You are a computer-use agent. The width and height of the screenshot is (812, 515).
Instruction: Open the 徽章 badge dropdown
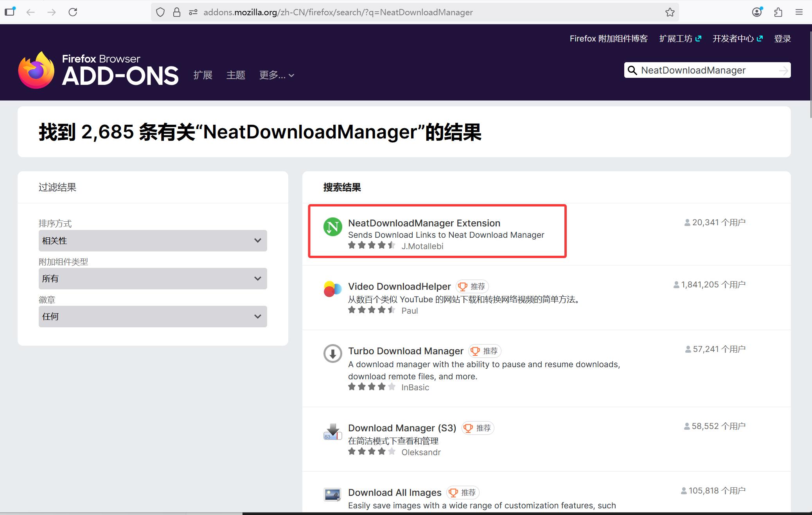pyautogui.click(x=153, y=316)
